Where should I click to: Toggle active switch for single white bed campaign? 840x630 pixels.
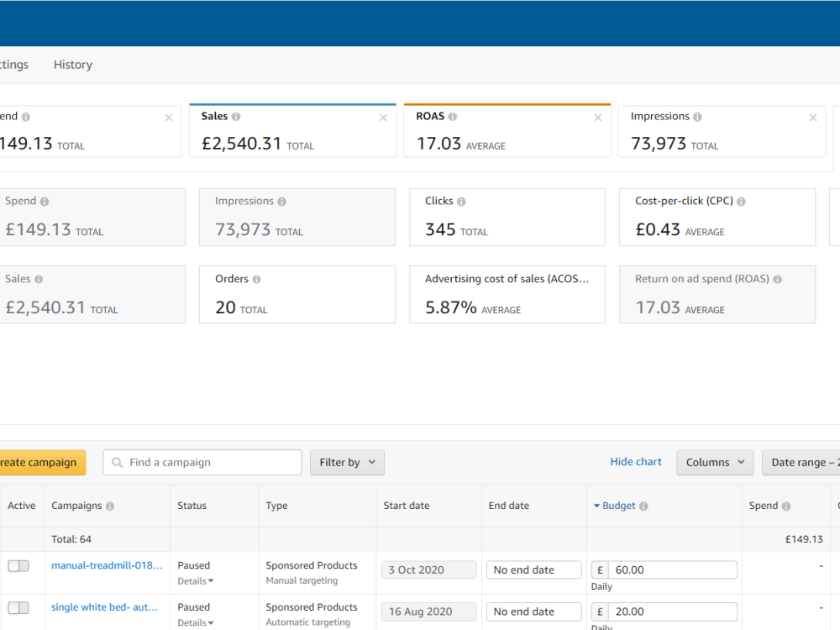pyautogui.click(x=18, y=607)
